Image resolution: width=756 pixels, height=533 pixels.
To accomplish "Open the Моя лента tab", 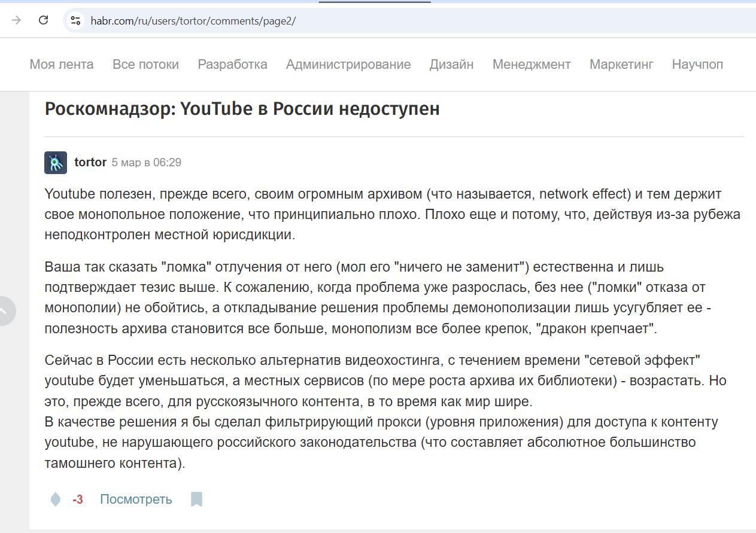I will click(62, 64).
